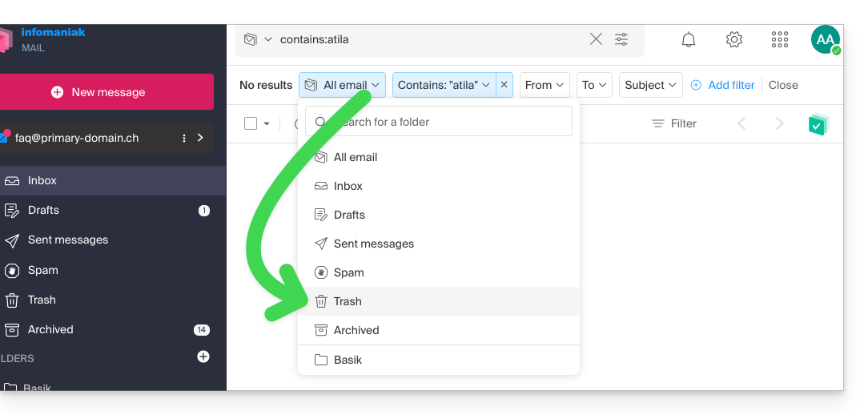Select Trash in the folder list

[348, 301]
